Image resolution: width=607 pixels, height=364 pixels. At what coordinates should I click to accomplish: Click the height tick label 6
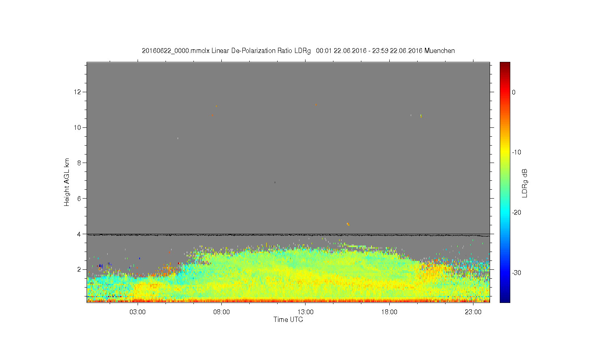(80, 199)
